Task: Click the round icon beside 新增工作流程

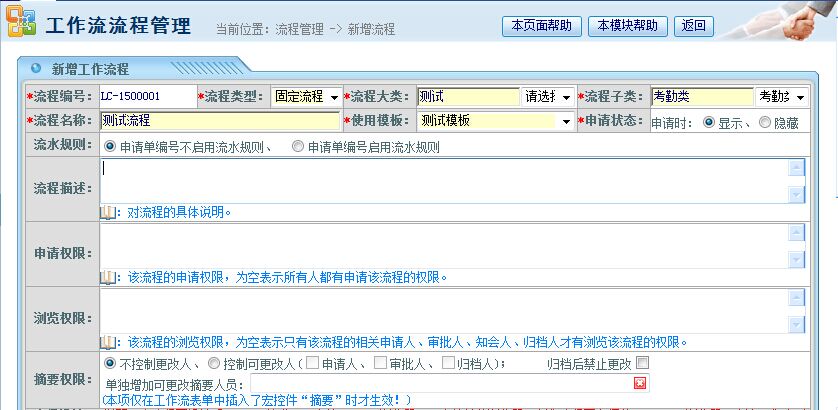Action: tap(36, 69)
